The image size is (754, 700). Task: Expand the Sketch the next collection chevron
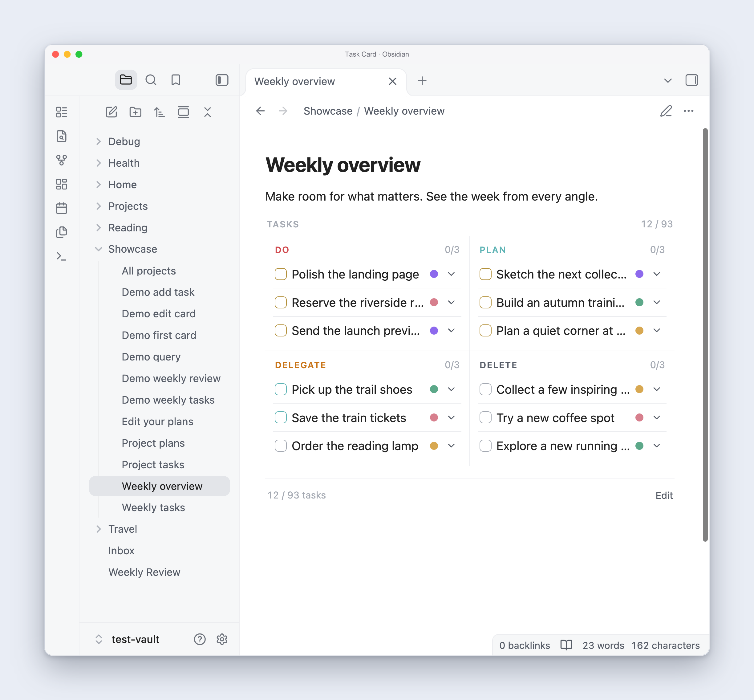657,274
